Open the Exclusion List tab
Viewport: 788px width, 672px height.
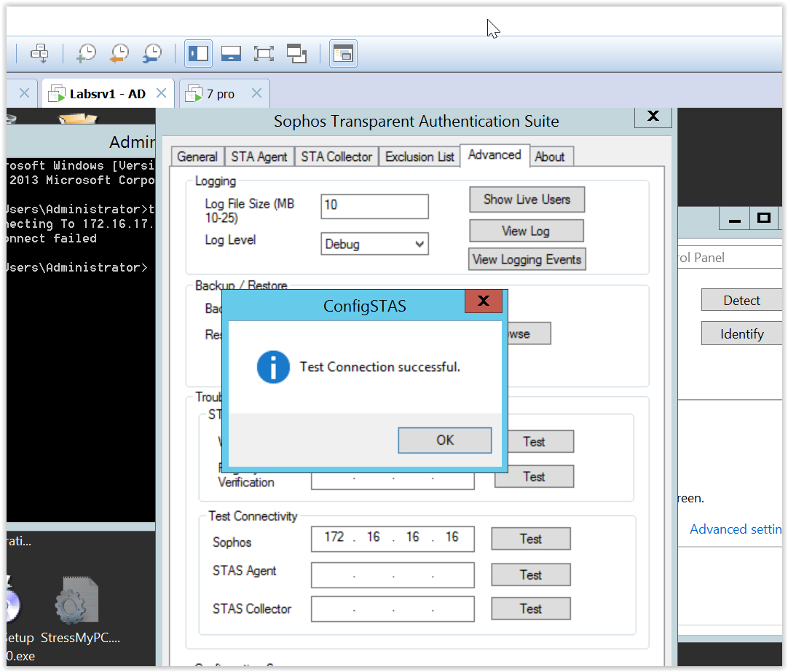click(x=419, y=157)
